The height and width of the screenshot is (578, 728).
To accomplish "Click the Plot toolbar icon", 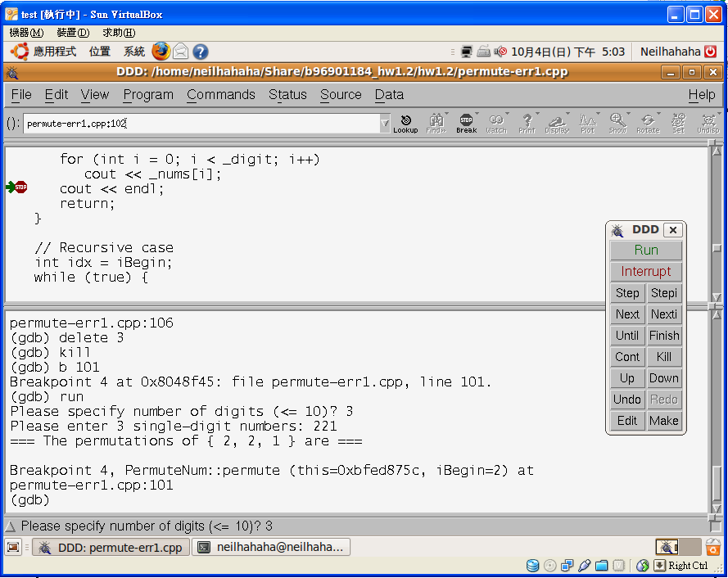I will [x=587, y=124].
